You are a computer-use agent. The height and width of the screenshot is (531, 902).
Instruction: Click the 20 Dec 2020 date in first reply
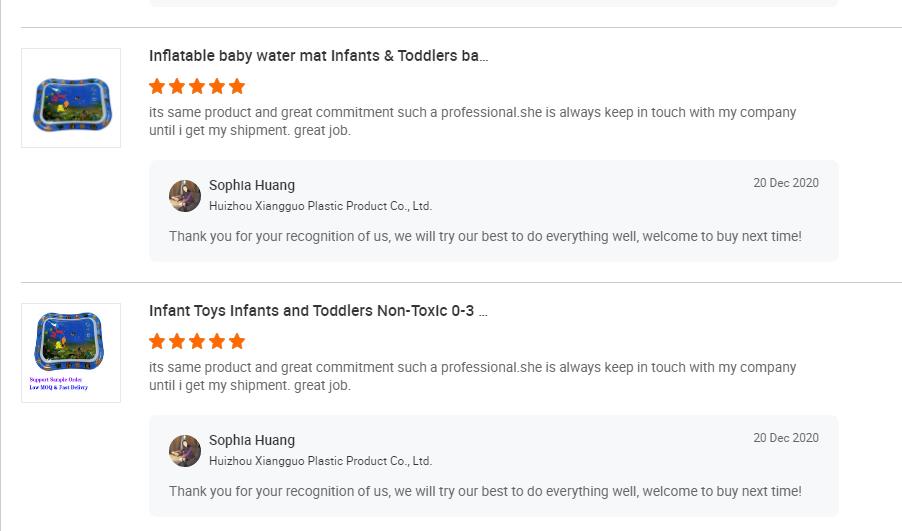tap(786, 183)
